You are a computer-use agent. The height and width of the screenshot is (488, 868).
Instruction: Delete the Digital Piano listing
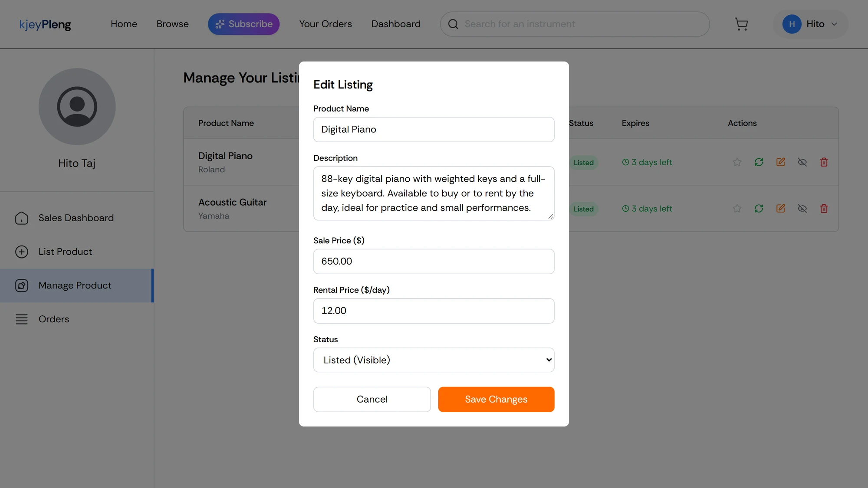tap(824, 162)
